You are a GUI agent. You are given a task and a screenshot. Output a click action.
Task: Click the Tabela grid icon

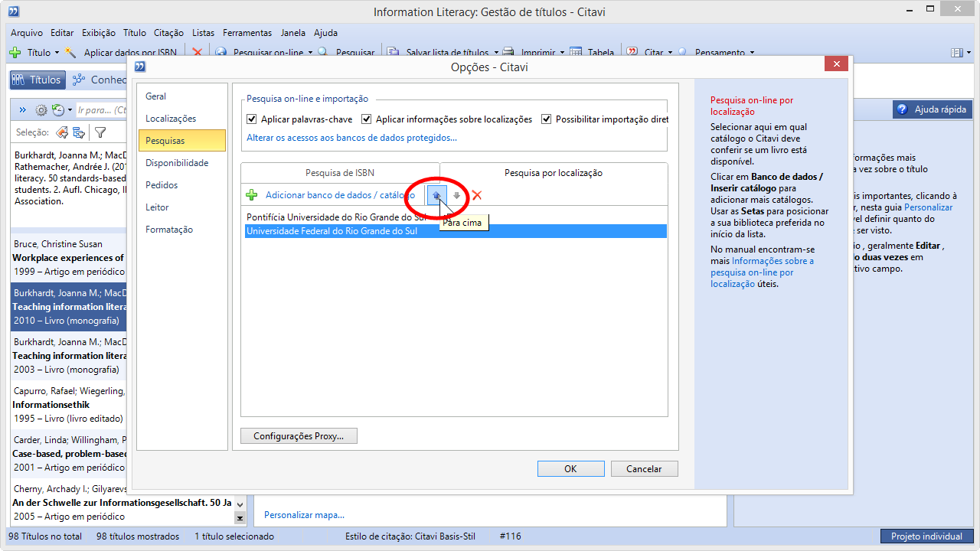(577, 53)
